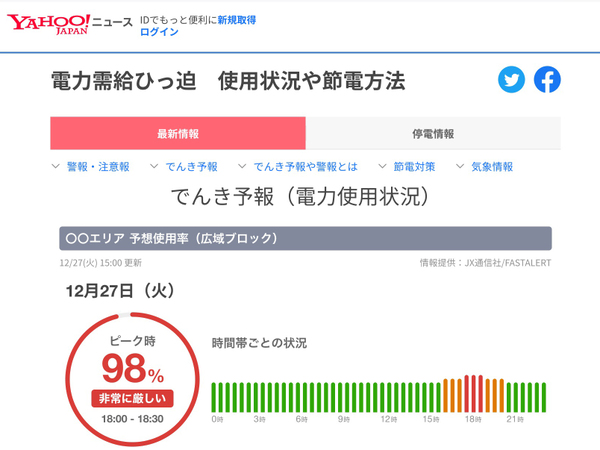Share the page on Twitter

512,80
